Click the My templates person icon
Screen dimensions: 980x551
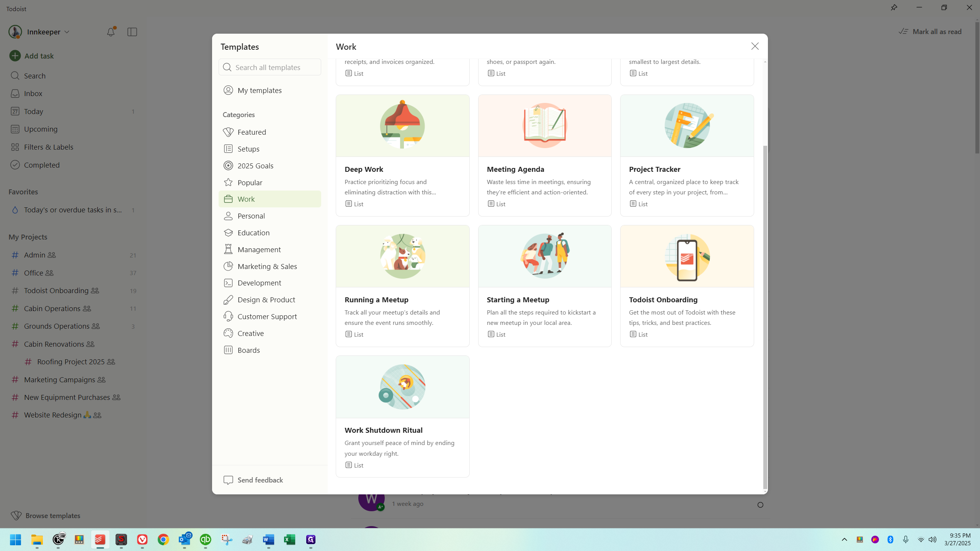click(228, 90)
